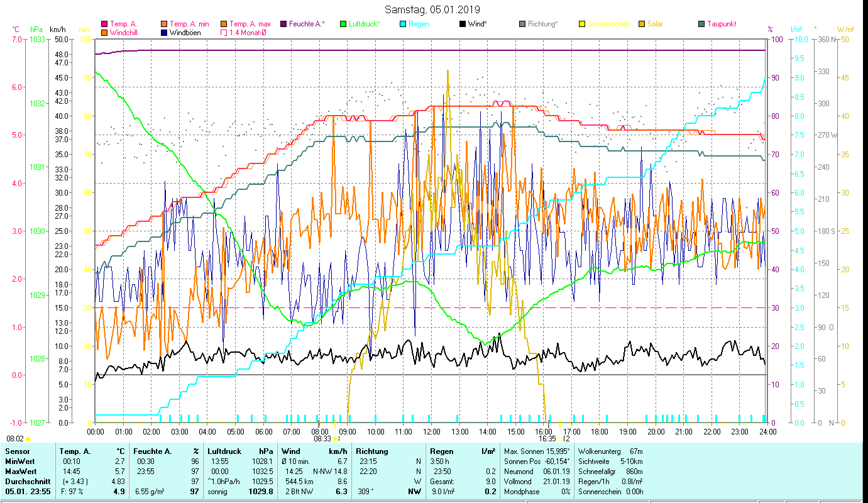Click the green Luftdruck legend square
Viewport: 868px width, 503px height.
pyautogui.click(x=343, y=25)
